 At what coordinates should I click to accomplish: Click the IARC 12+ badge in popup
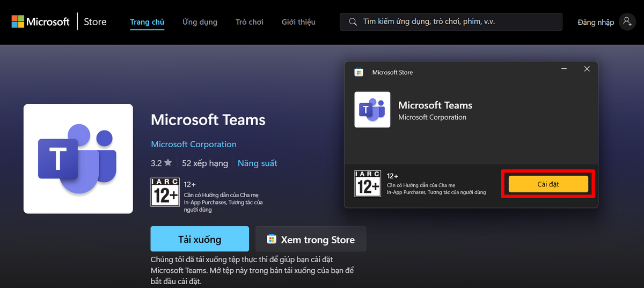click(368, 184)
